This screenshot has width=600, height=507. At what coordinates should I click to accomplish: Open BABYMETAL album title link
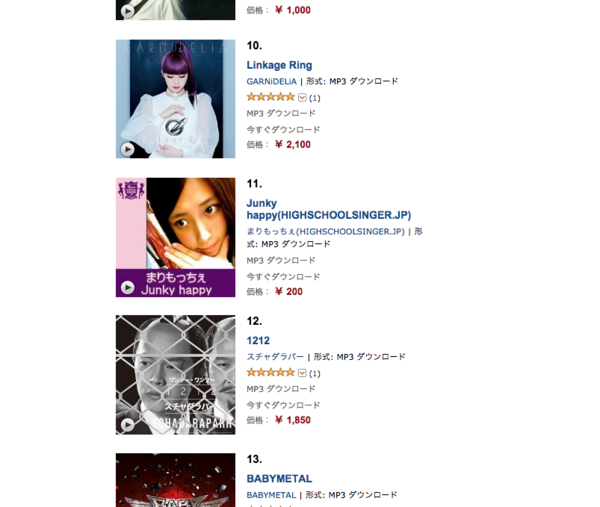point(279,479)
